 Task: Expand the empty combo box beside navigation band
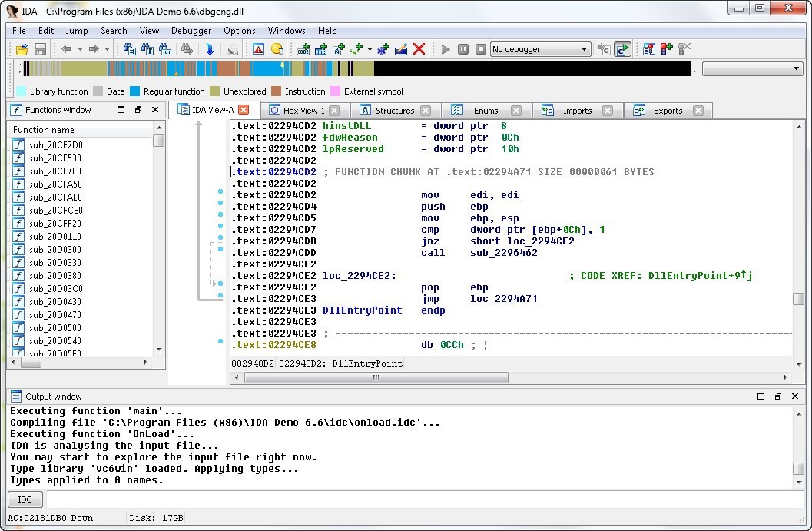click(796, 68)
